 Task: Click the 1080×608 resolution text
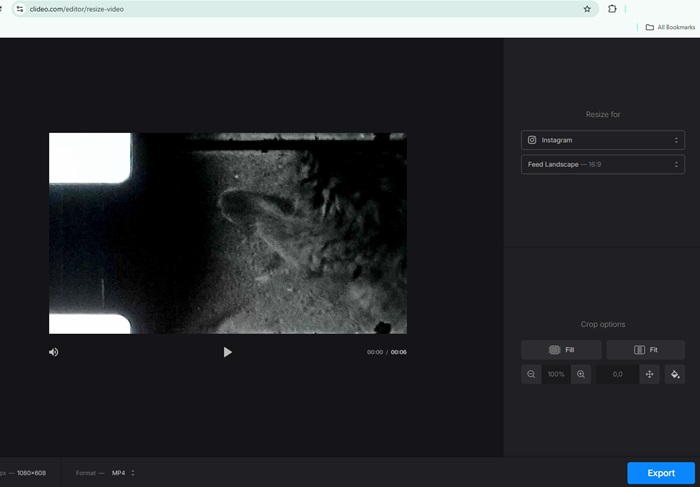click(x=31, y=473)
